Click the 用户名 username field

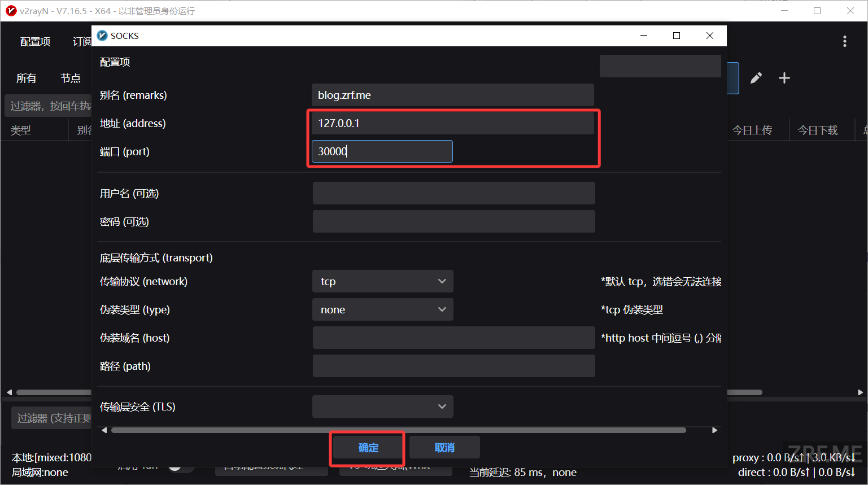[454, 193]
